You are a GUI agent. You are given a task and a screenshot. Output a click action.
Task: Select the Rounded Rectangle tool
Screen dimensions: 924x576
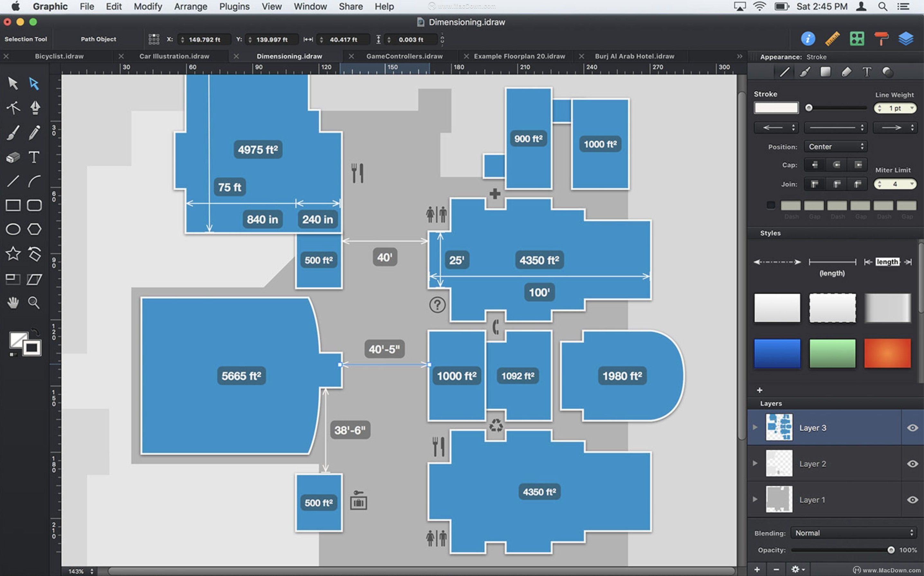tap(34, 205)
